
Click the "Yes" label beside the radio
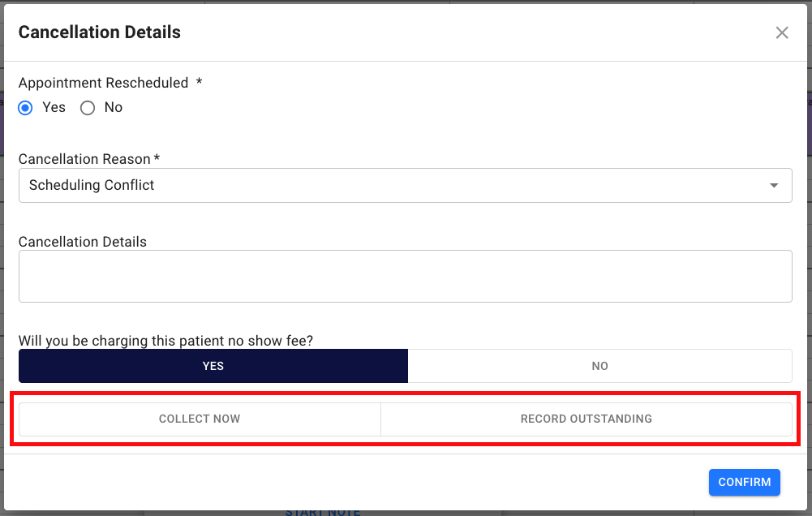click(54, 108)
